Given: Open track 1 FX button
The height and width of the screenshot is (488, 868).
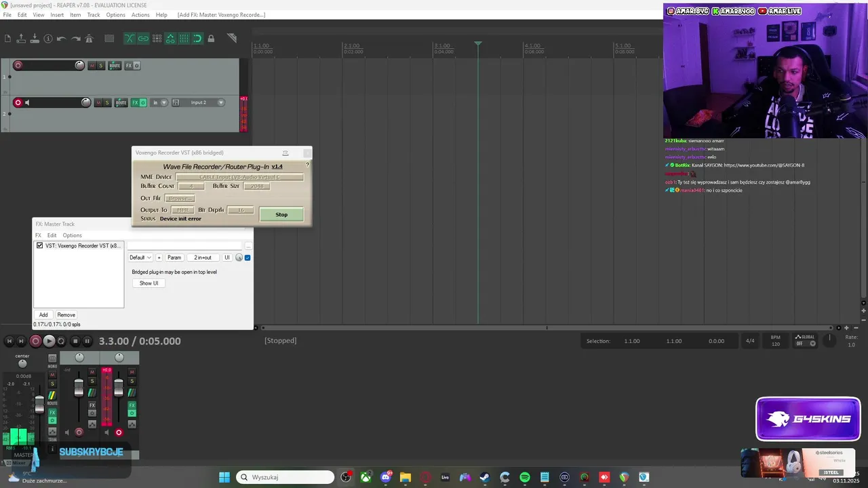Looking at the screenshot, I should pyautogui.click(x=129, y=66).
